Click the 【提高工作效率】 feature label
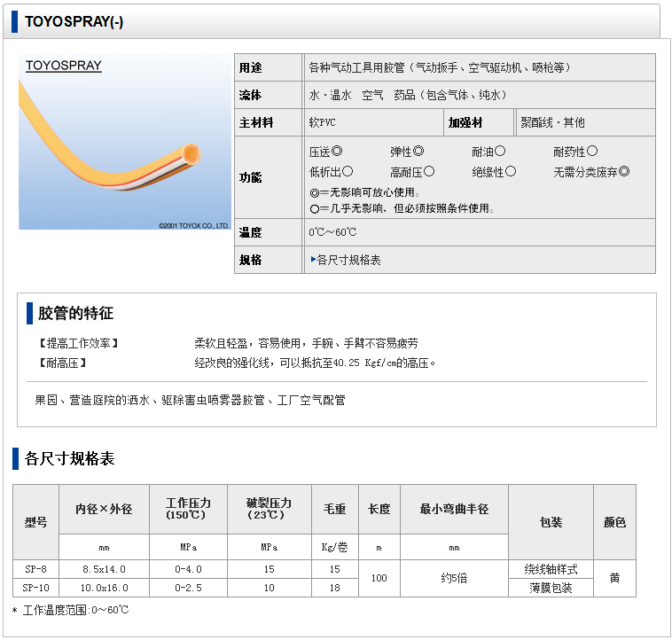Image resolution: width=672 pixels, height=640 pixels. (x=78, y=343)
